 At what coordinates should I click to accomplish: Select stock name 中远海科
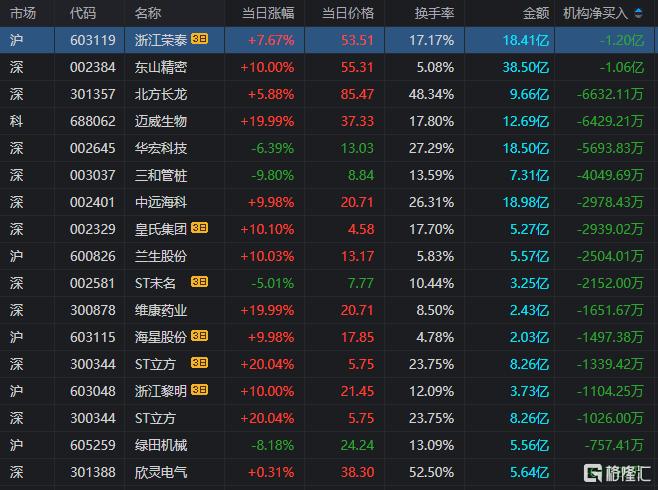point(161,202)
